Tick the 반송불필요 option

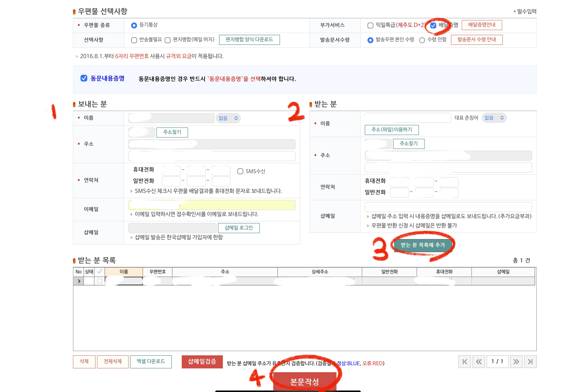[x=134, y=40]
